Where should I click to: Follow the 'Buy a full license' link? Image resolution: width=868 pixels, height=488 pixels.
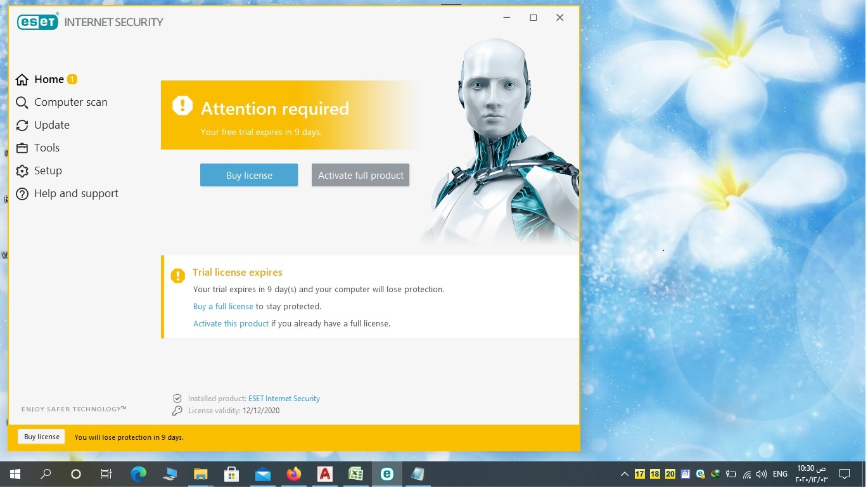[223, 306]
